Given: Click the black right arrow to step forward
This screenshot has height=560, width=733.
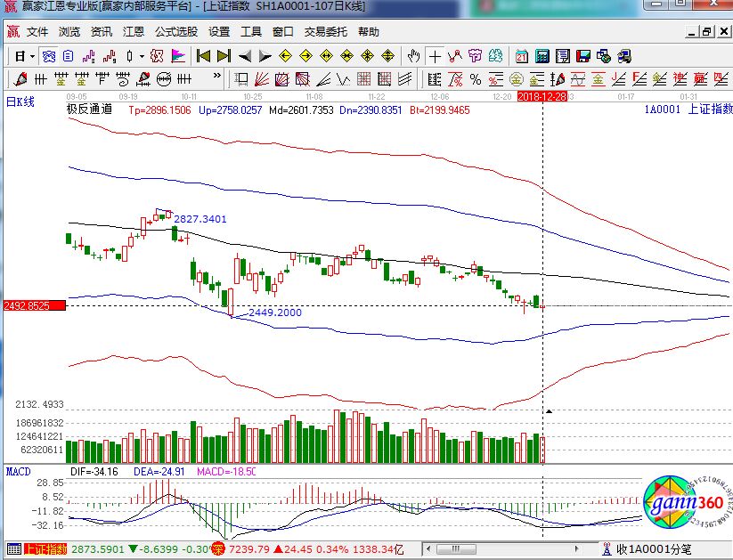Looking at the screenshot, I should [x=265, y=55].
